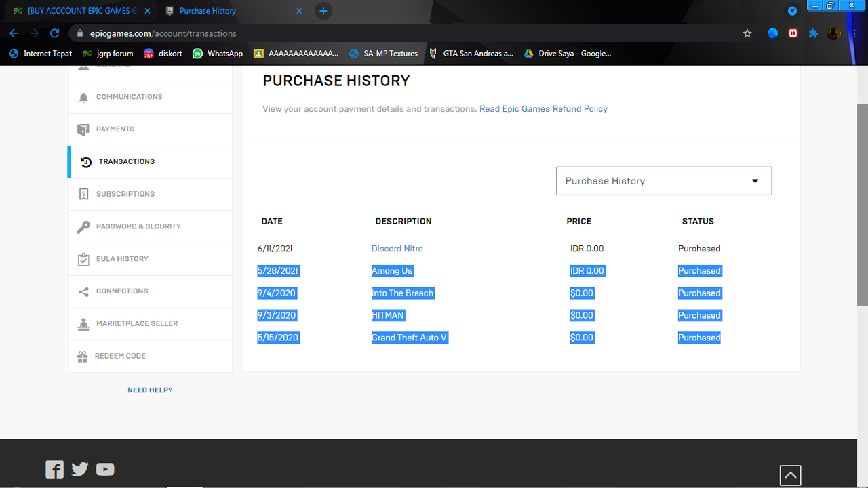868x488 pixels.
Task: Click the browser forward arrow
Action: point(34,33)
